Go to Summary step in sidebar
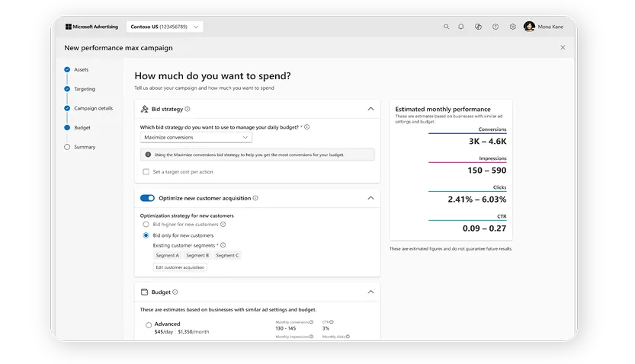The width and height of the screenshot is (635, 364). 84,147
